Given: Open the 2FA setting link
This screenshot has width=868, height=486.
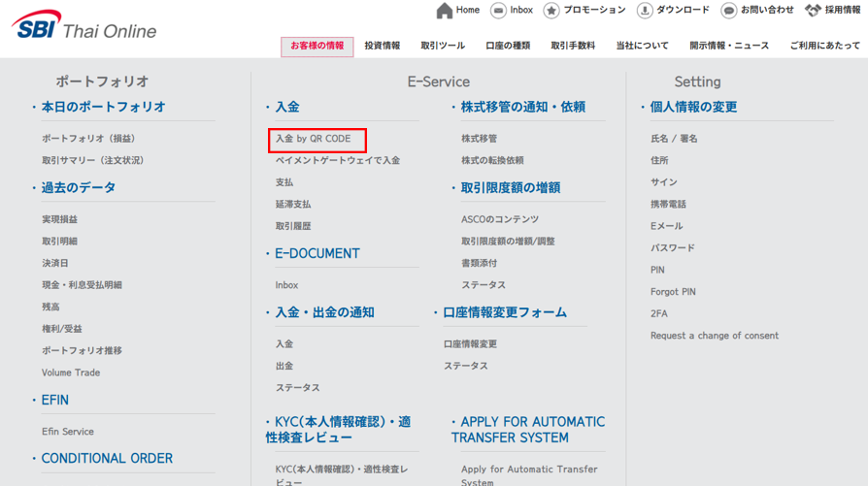Looking at the screenshot, I should [x=658, y=313].
